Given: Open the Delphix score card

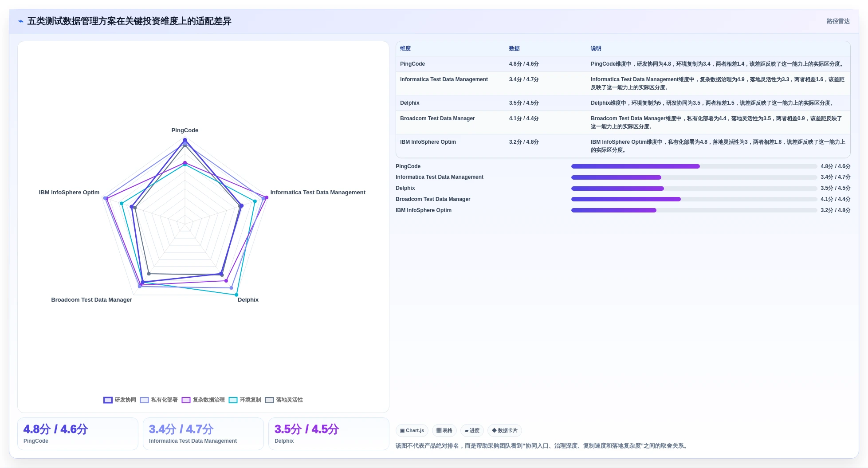Looking at the screenshot, I should tap(329, 434).
